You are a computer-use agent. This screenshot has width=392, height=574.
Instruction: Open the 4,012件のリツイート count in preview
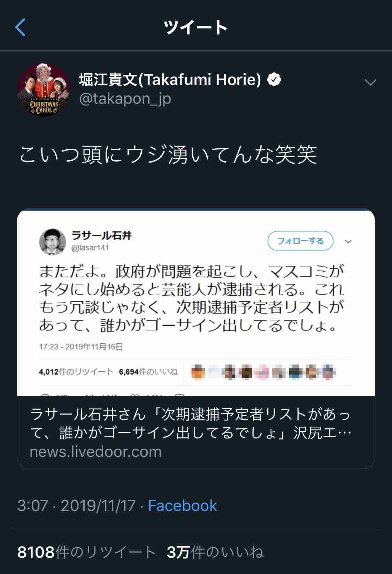(76, 372)
